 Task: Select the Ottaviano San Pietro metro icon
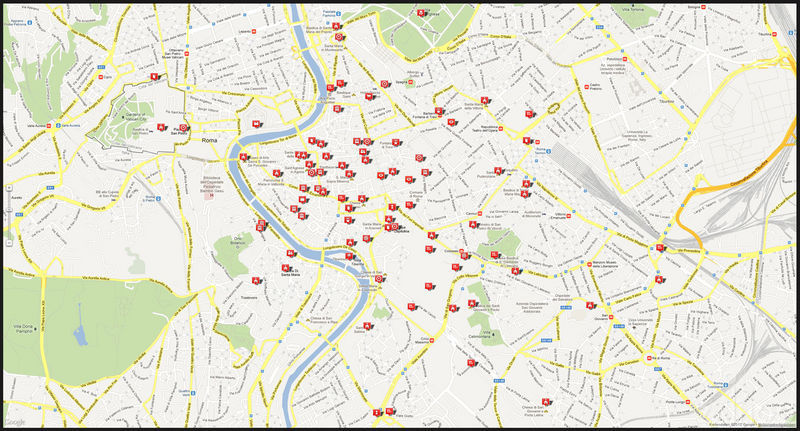pos(187,53)
